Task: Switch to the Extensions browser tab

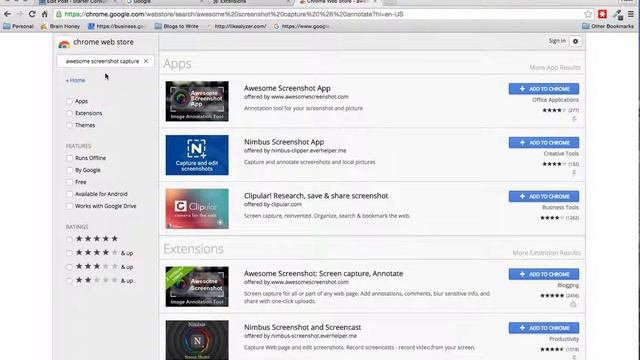Action: pyautogui.click(x=249, y=2)
